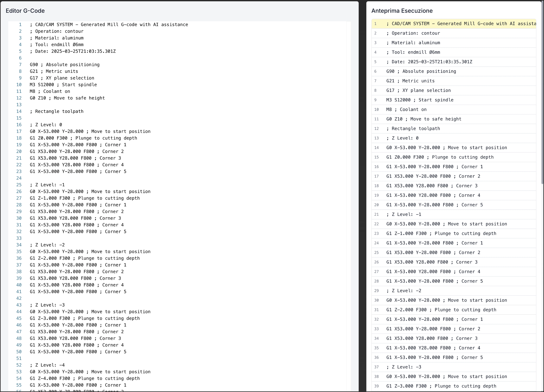
Task: Select preview row 39 'G1 Z-3.000 F300' plunge
Action: pyautogui.click(x=454, y=386)
